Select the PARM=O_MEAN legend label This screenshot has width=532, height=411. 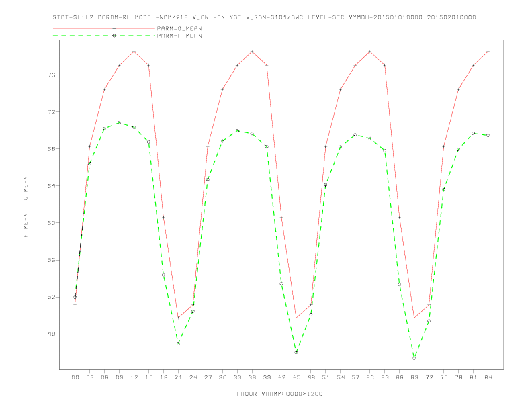pyautogui.click(x=179, y=28)
